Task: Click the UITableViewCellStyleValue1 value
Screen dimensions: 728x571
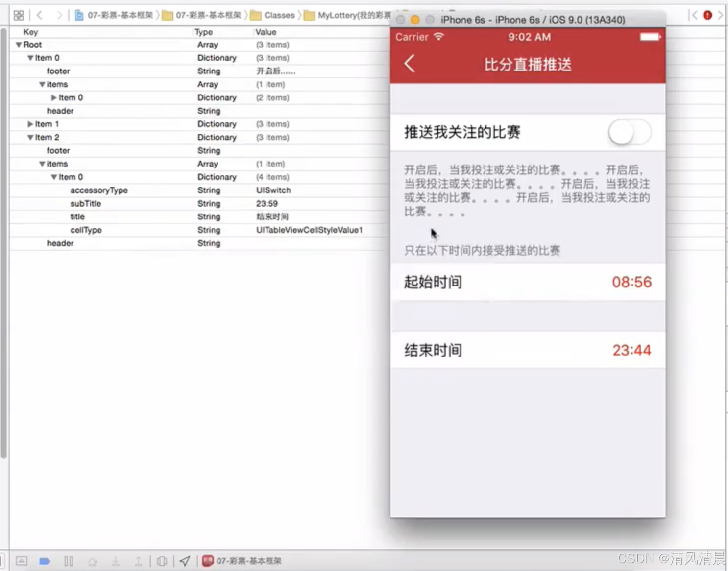Action: [309, 230]
